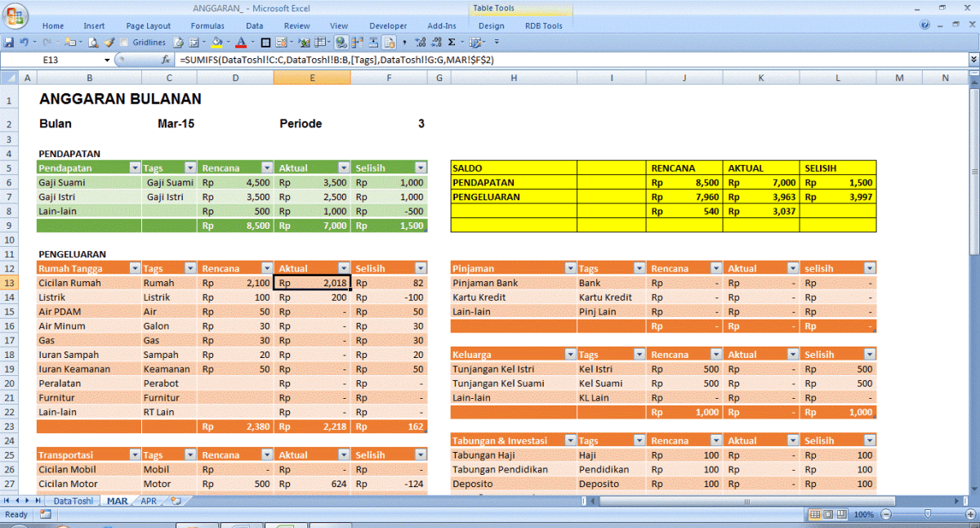
Task: Select Normal view button in status bar
Action: (x=815, y=515)
